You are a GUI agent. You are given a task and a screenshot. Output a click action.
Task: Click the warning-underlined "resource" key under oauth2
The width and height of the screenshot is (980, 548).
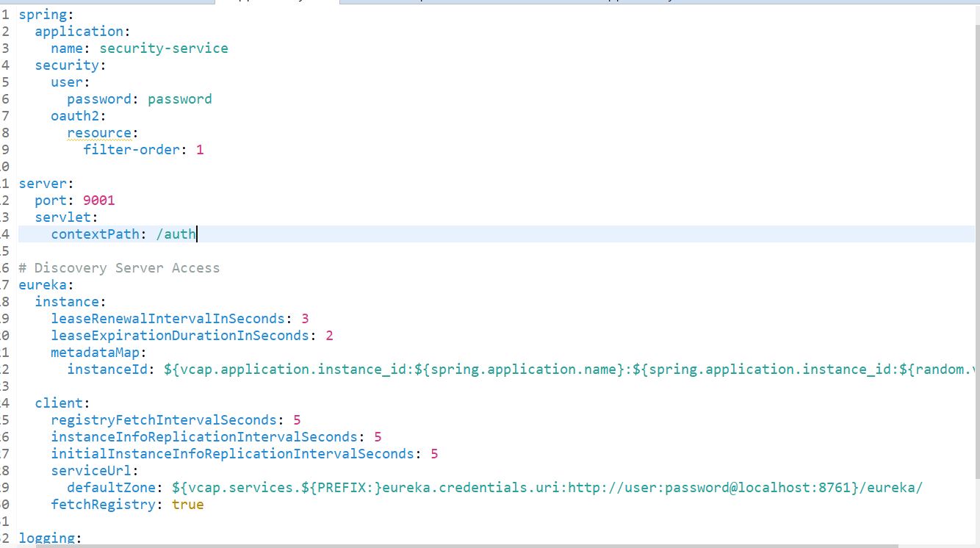(99, 132)
